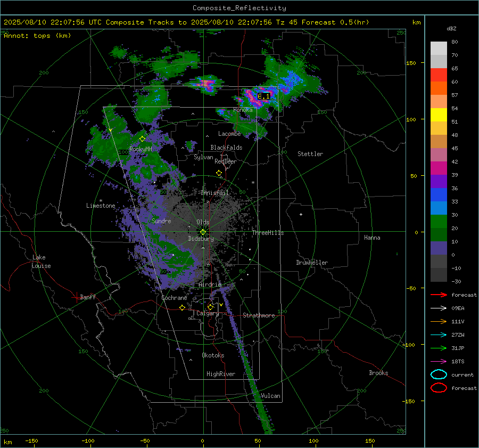This screenshot has height=448, width=479.
Task: Click the Cochrane town label
Action: tap(174, 298)
